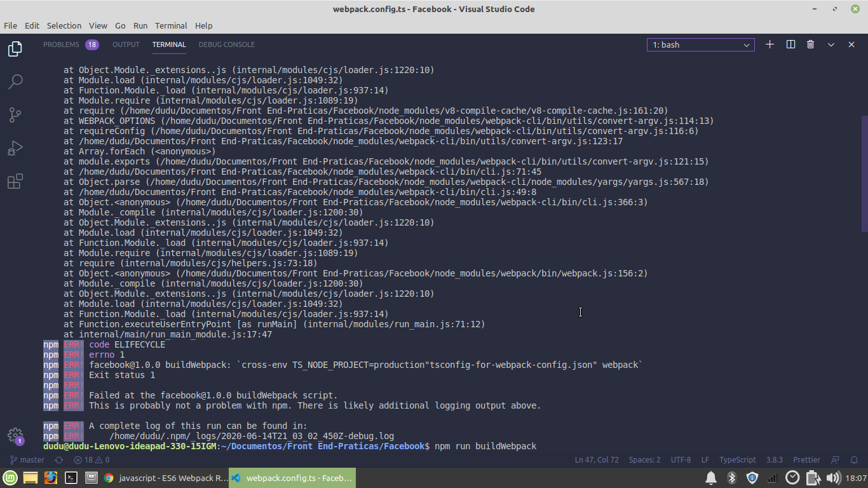
Task: Add a new terminal with plus icon
Action: point(770,44)
